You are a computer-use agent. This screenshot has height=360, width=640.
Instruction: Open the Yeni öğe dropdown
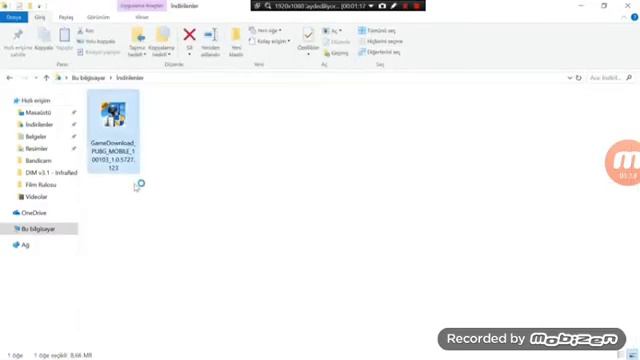point(265,31)
